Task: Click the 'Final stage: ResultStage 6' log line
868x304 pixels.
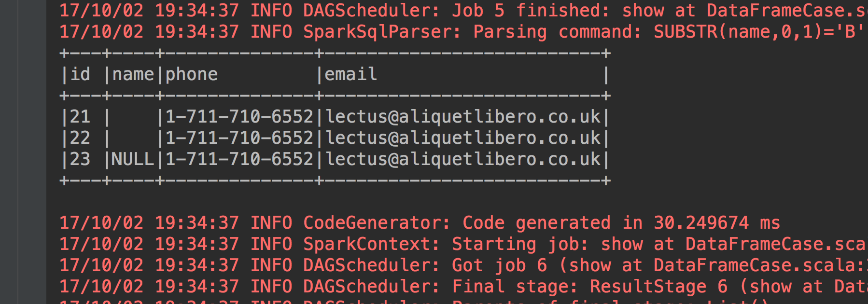Action: 462,287
